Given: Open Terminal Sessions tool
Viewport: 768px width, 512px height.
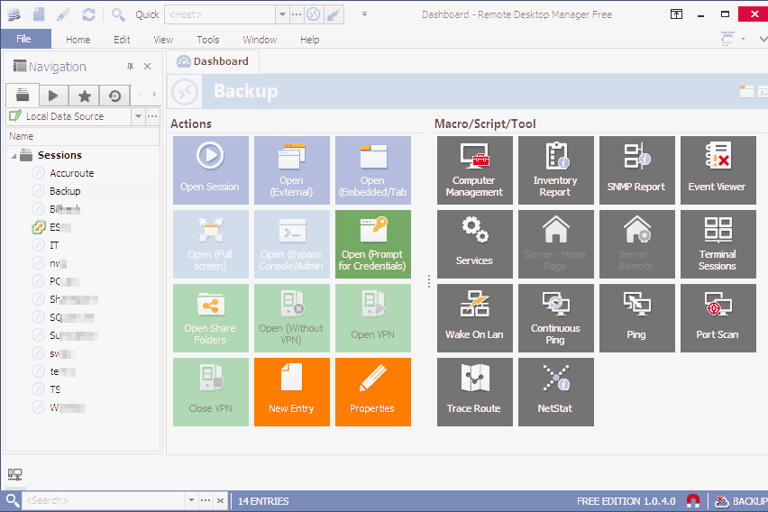Looking at the screenshot, I should pyautogui.click(x=718, y=244).
